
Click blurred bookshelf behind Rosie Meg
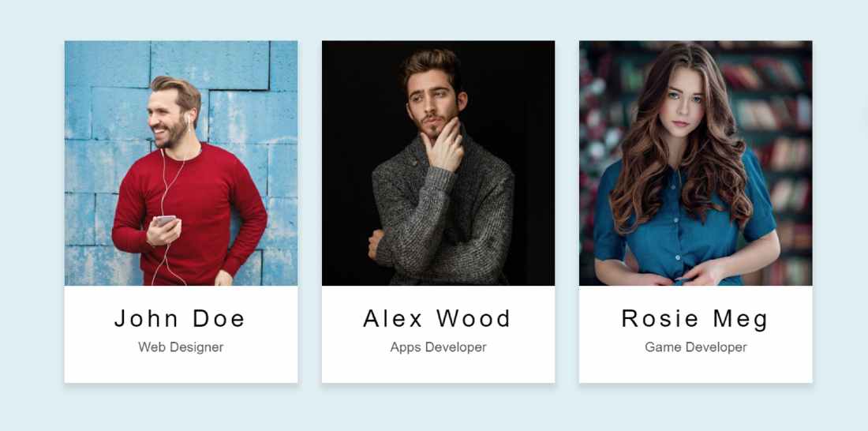coord(775,111)
